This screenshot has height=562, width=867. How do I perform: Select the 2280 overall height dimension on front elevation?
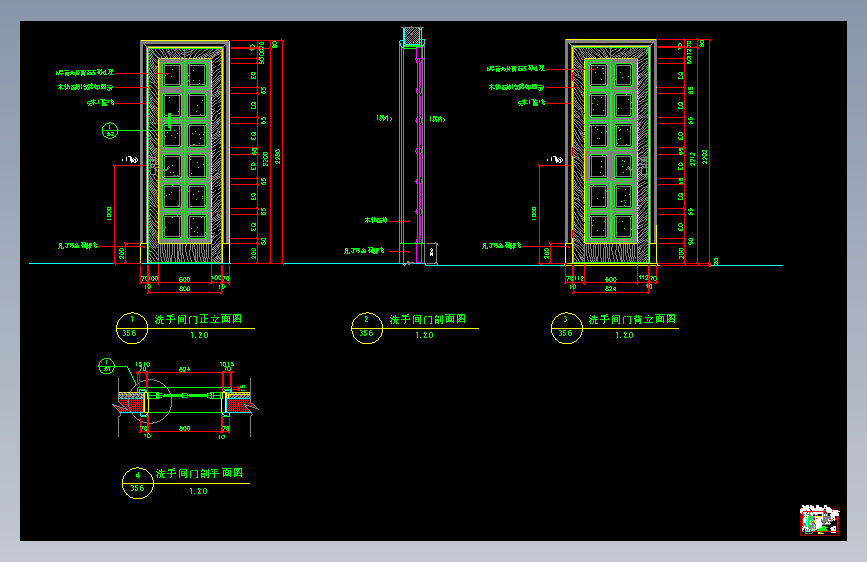tap(278, 157)
